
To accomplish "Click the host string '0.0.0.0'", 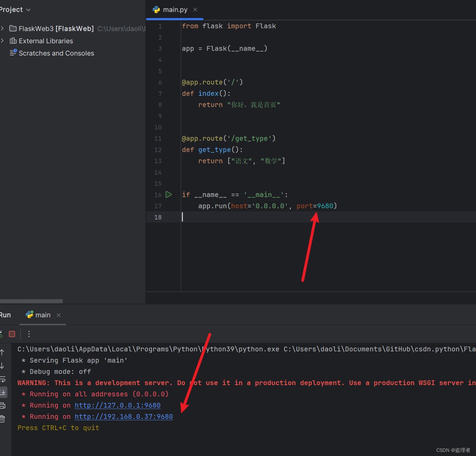I will (270, 206).
